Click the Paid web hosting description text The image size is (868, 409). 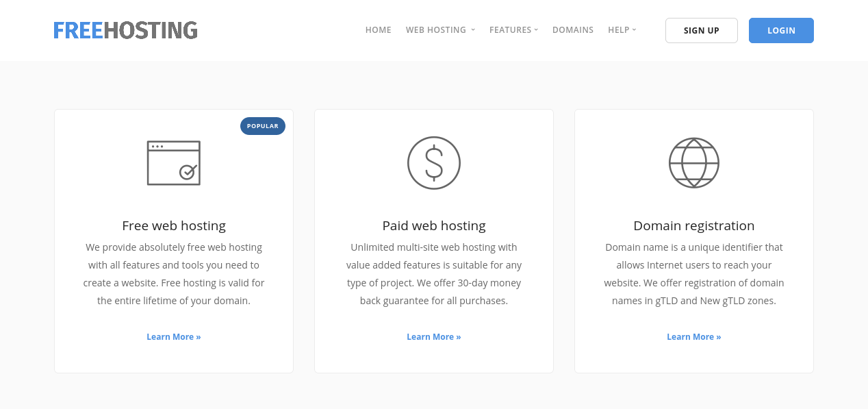pyautogui.click(x=434, y=274)
